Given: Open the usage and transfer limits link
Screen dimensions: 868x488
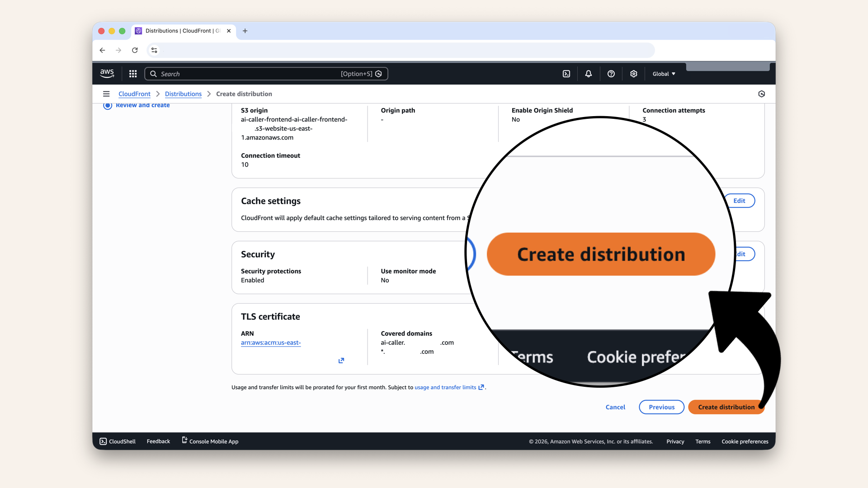Looking at the screenshot, I should coord(445,387).
